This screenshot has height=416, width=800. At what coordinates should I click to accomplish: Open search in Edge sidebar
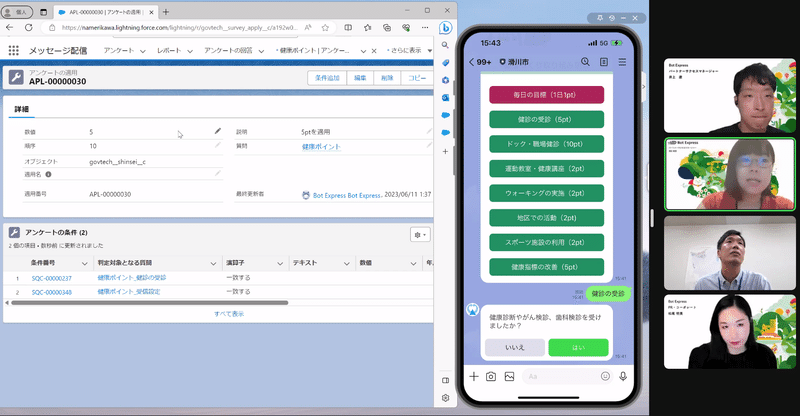click(x=445, y=45)
